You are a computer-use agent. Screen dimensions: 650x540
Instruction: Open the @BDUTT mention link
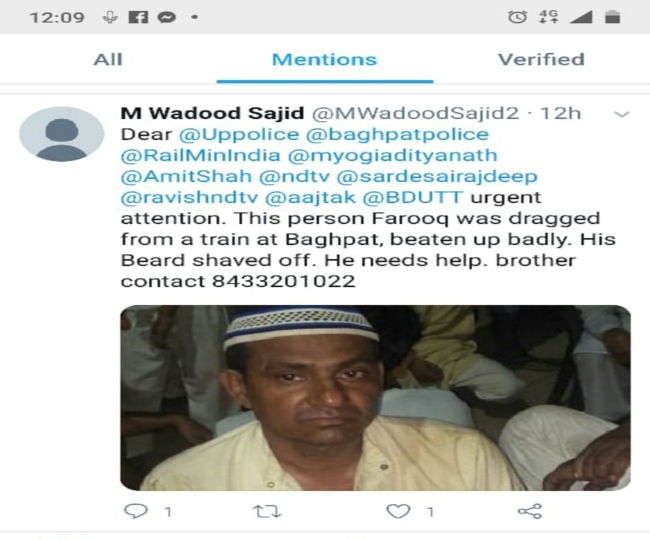coord(413,197)
